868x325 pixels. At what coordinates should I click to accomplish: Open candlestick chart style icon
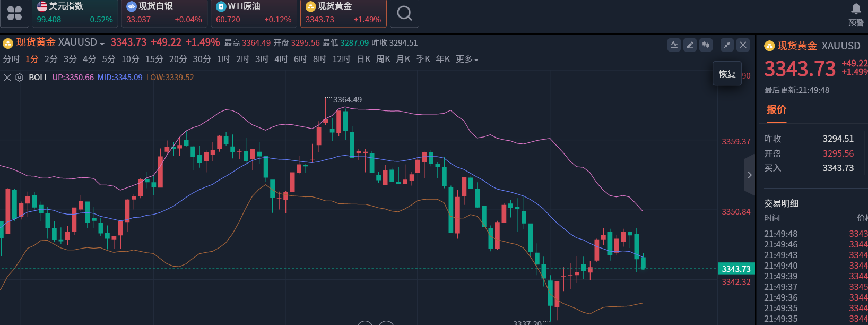706,45
